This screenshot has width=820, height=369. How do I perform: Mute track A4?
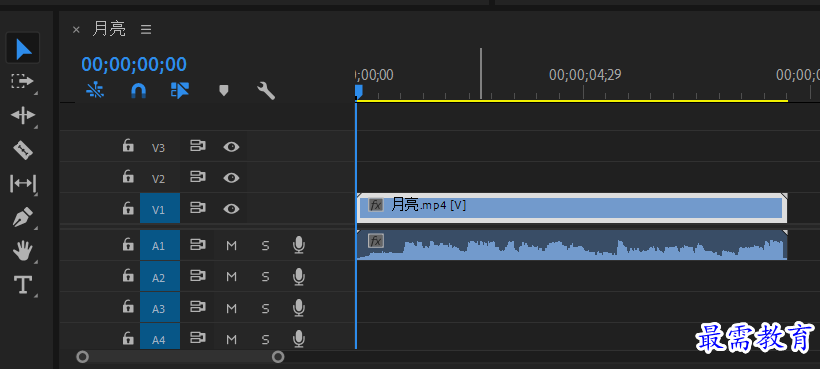point(232,340)
